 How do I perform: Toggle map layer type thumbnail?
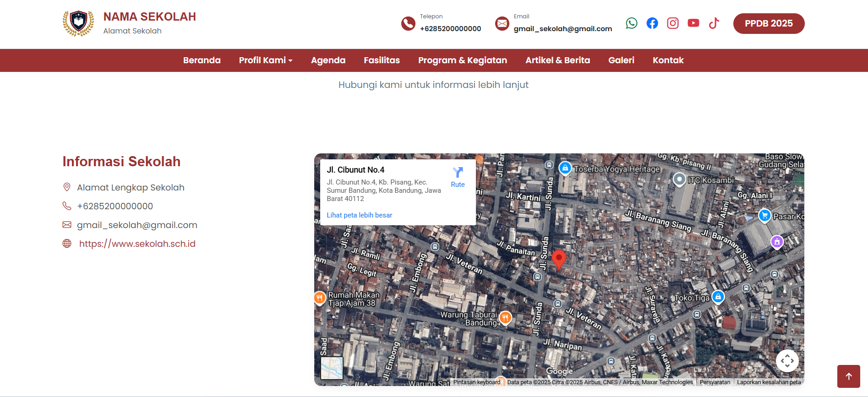[x=332, y=368]
